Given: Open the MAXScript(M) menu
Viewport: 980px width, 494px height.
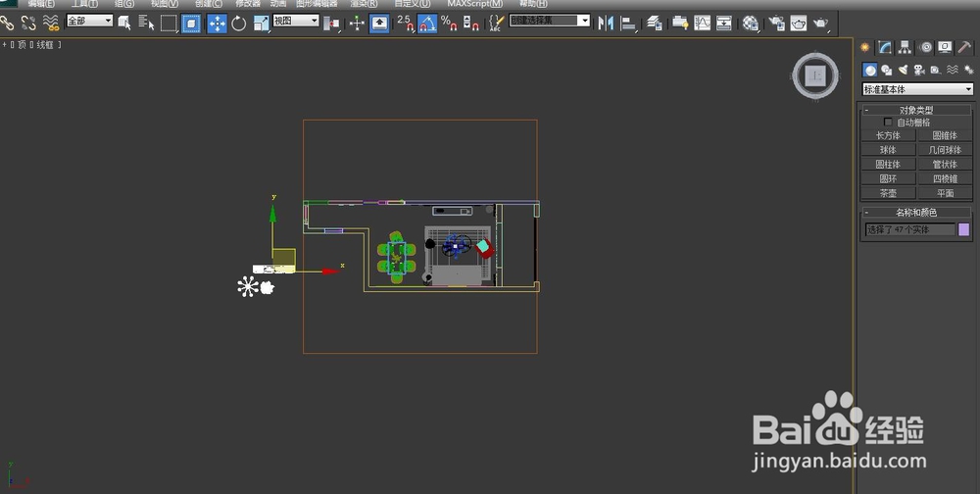Looking at the screenshot, I should point(475,4).
